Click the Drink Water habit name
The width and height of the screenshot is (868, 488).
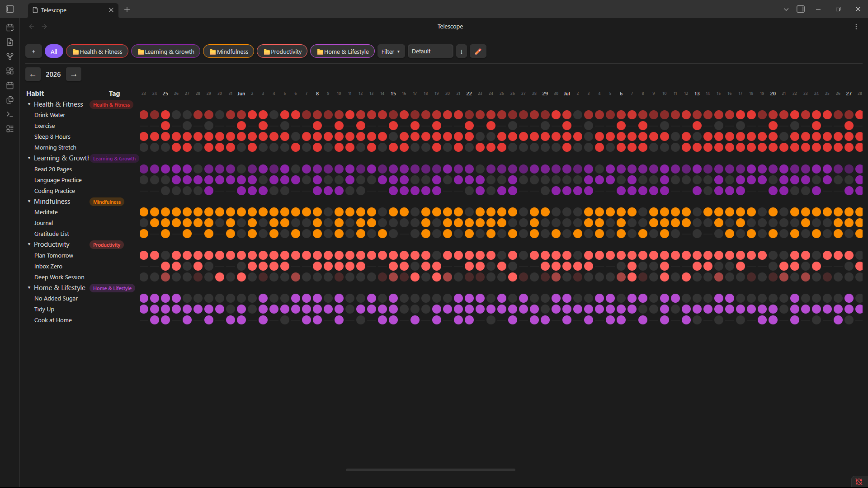(x=50, y=115)
